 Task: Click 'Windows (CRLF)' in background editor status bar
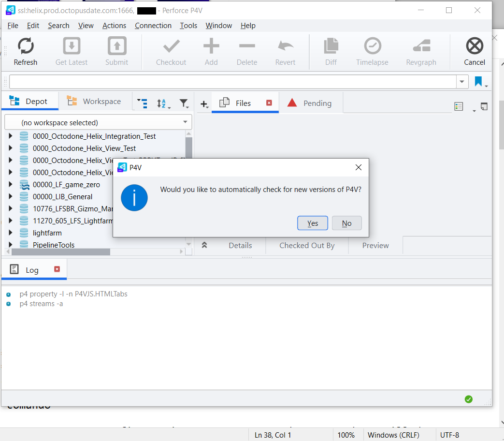tap(393, 435)
